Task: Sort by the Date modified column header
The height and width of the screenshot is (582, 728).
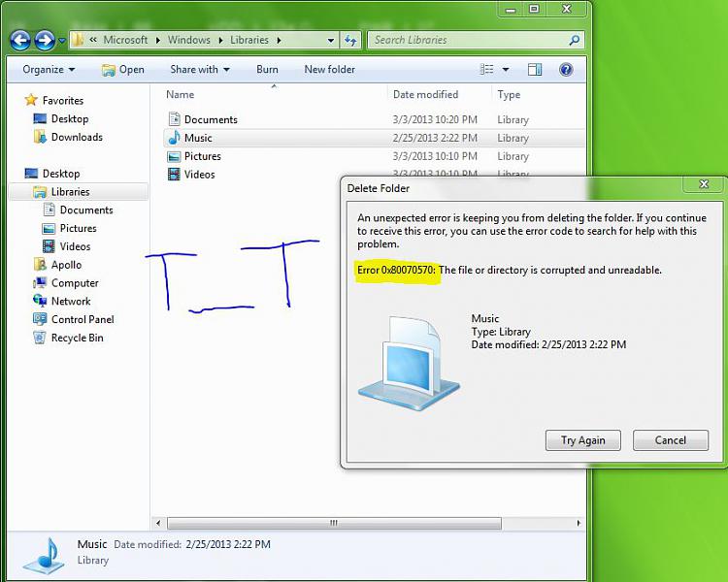Action: (x=426, y=95)
